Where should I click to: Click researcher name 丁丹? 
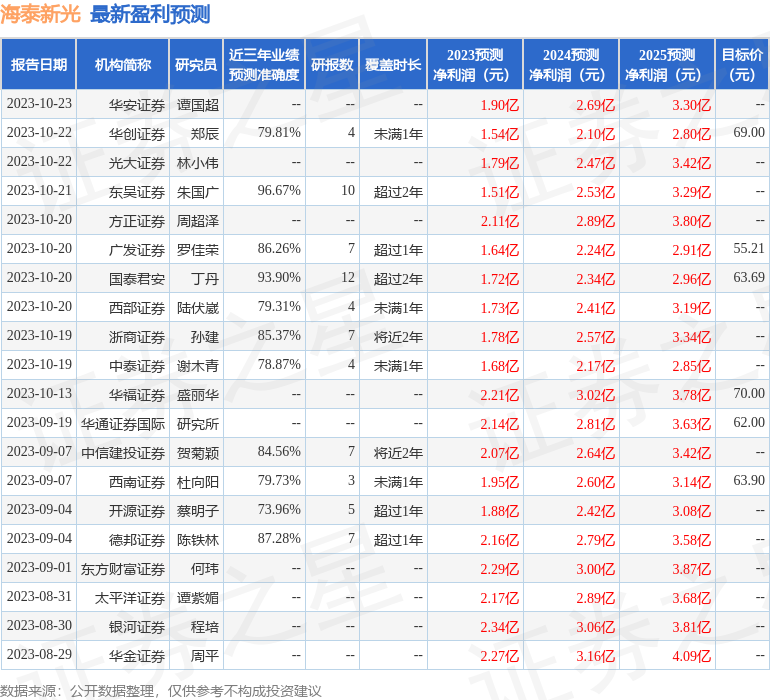[x=204, y=279]
